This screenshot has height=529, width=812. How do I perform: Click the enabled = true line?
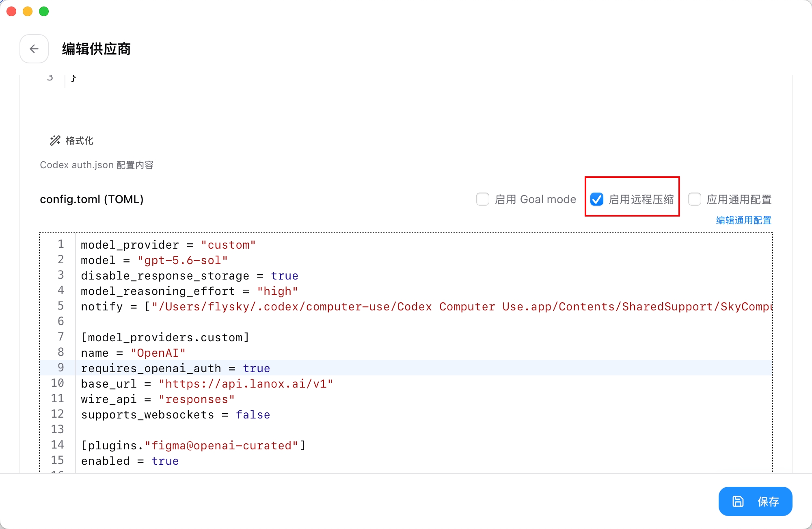(130, 461)
